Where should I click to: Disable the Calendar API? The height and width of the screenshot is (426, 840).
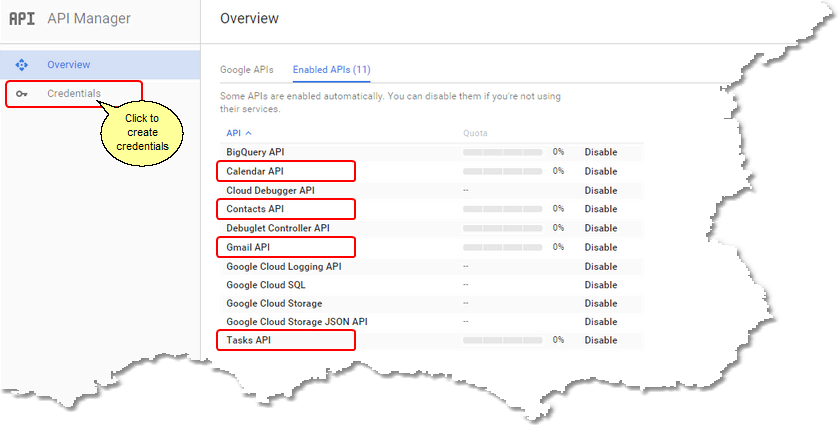tap(601, 171)
